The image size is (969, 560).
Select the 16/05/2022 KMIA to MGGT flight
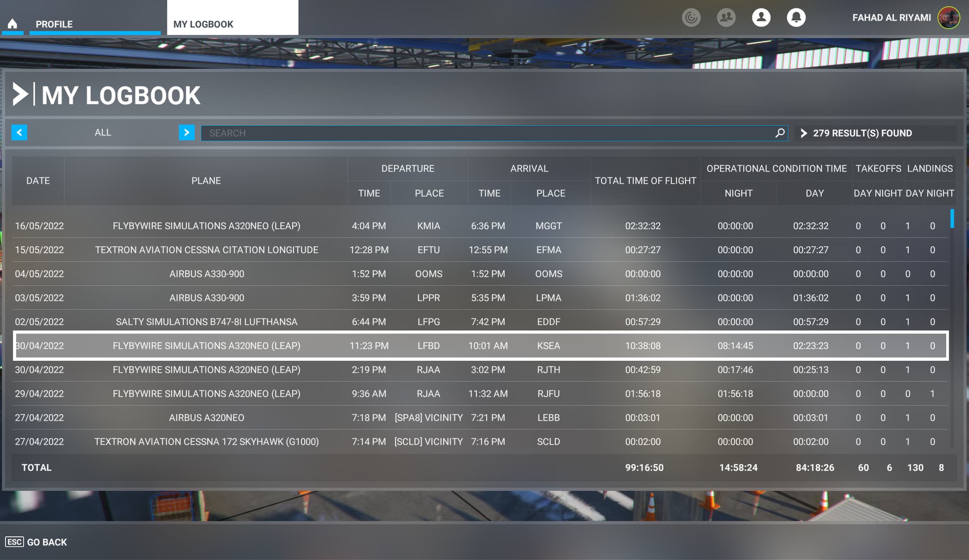479,226
